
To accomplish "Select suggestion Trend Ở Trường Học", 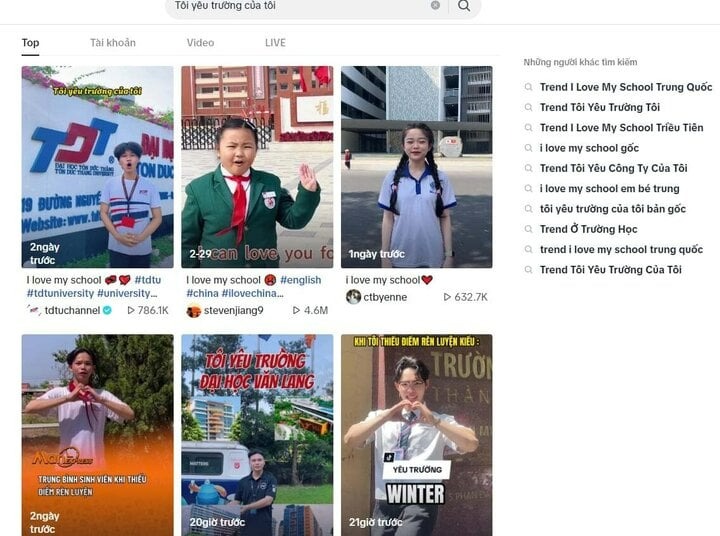I will point(589,229).
